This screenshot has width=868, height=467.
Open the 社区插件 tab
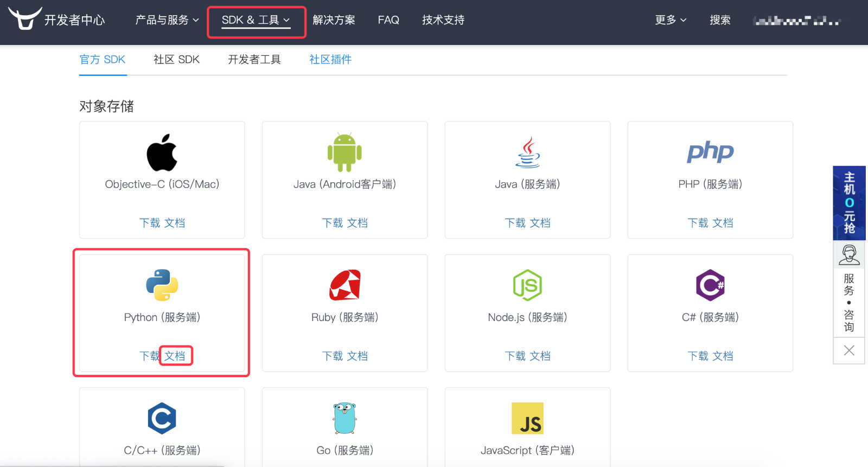click(330, 60)
